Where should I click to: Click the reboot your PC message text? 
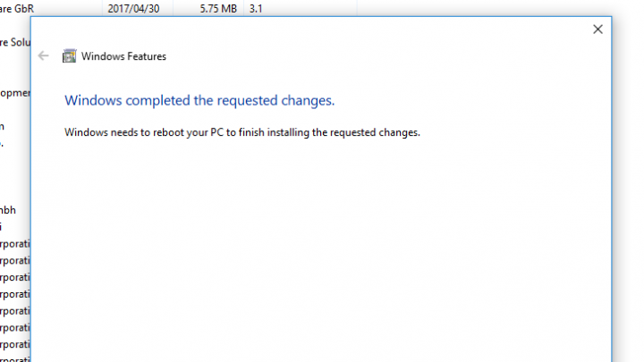point(242,132)
